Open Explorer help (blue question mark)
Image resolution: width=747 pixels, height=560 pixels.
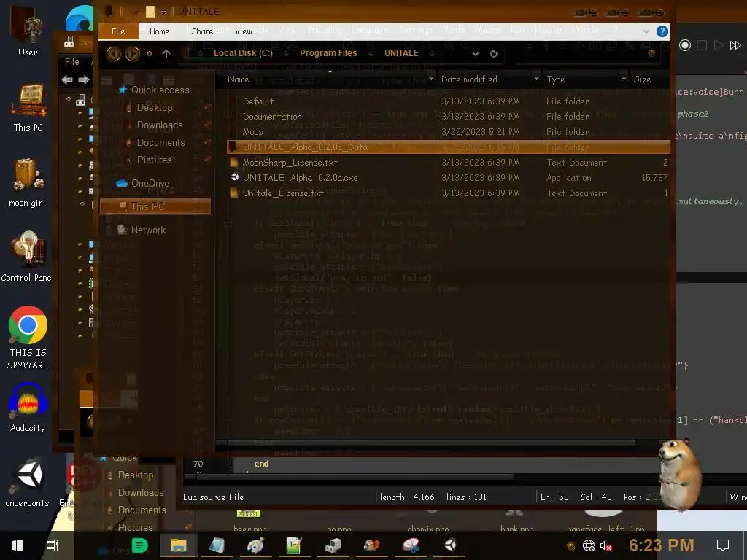pyautogui.click(x=662, y=31)
